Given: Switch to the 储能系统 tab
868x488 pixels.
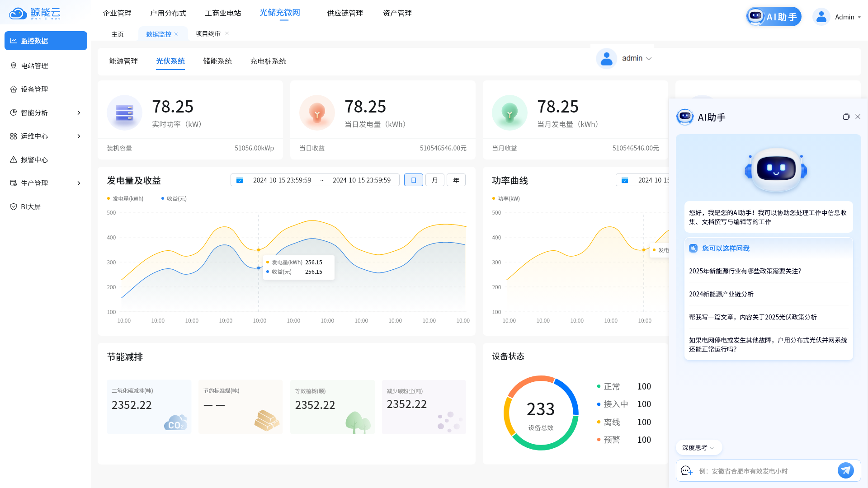Looking at the screenshot, I should click(x=217, y=61).
